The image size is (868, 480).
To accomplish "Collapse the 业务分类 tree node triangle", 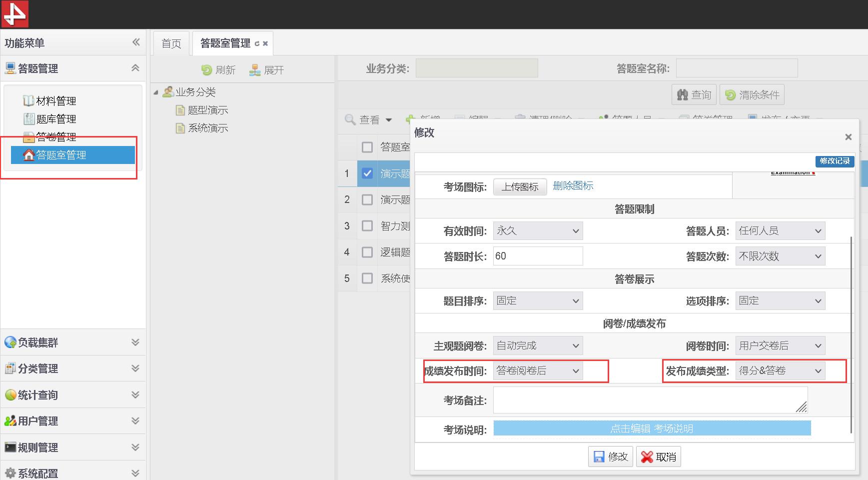I will (156, 92).
